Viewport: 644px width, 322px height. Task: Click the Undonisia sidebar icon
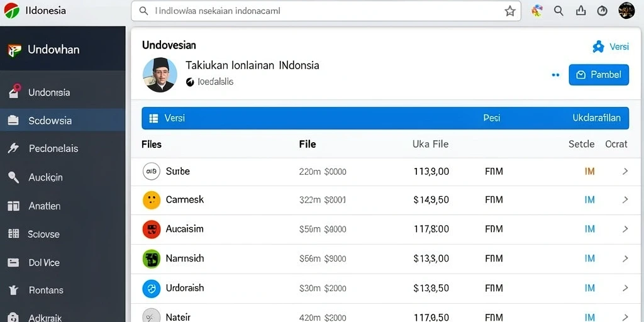(14, 91)
